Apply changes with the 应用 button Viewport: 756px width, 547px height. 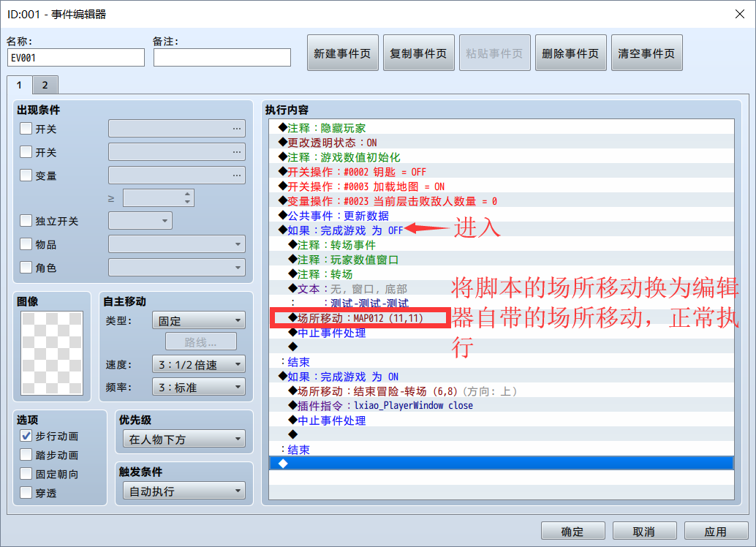[x=716, y=531]
